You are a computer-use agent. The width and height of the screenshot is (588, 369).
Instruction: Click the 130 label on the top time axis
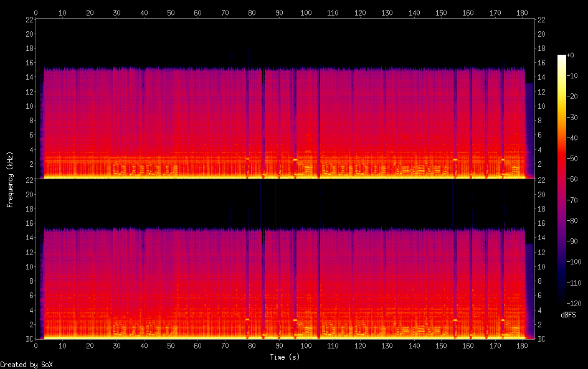click(x=387, y=12)
